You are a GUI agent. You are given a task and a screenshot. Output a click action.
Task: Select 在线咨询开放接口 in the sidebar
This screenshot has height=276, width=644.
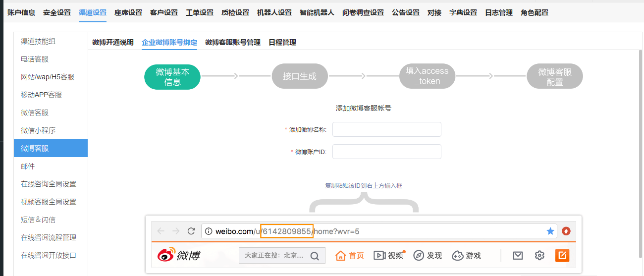tap(51, 255)
